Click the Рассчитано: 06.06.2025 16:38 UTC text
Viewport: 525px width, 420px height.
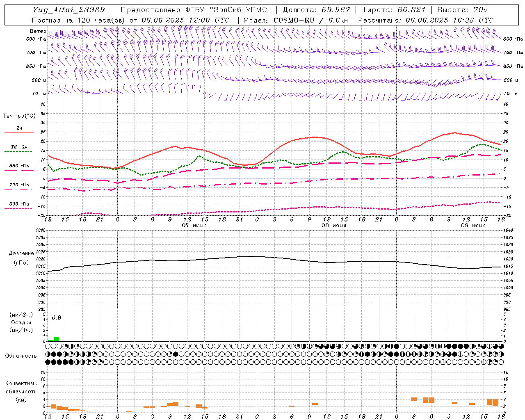426,20
